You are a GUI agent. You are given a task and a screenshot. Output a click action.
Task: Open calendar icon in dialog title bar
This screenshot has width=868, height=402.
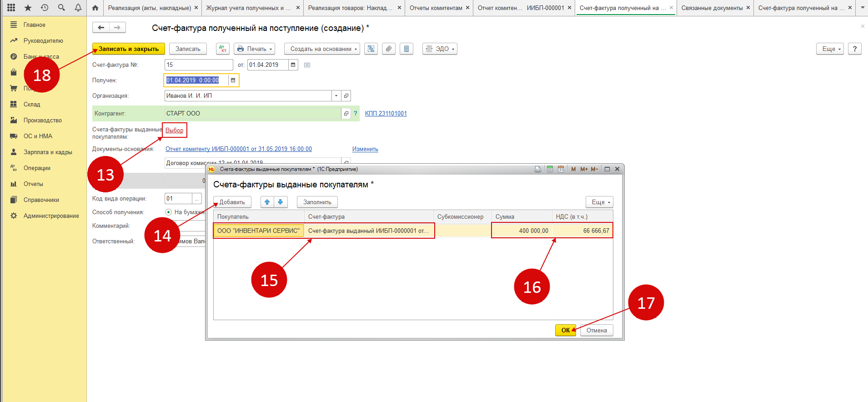coord(561,169)
